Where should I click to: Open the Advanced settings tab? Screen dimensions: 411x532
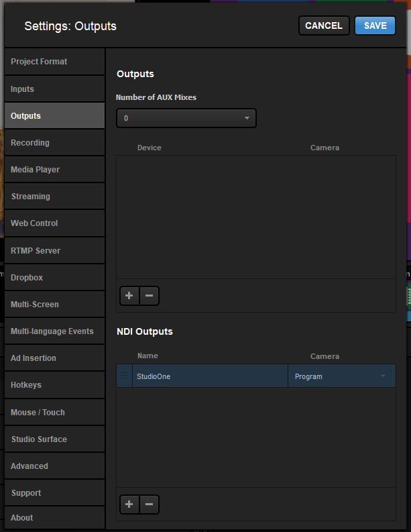[54, 466]
